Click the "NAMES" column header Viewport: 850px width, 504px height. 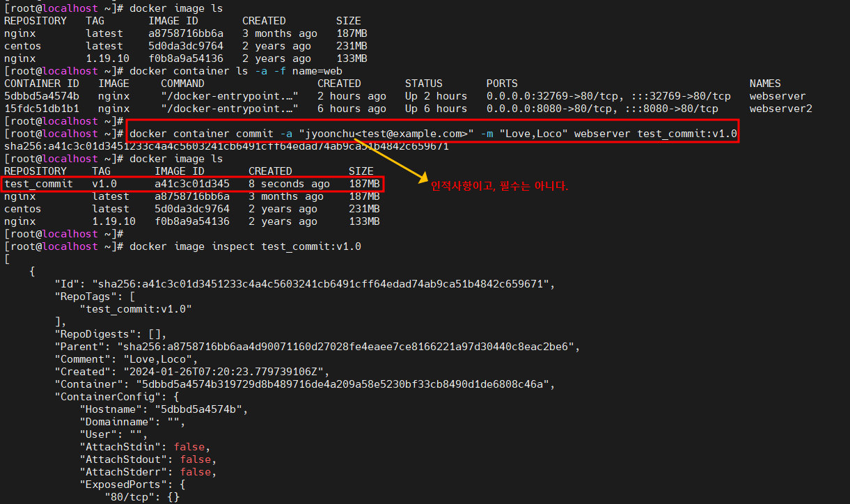765,84
